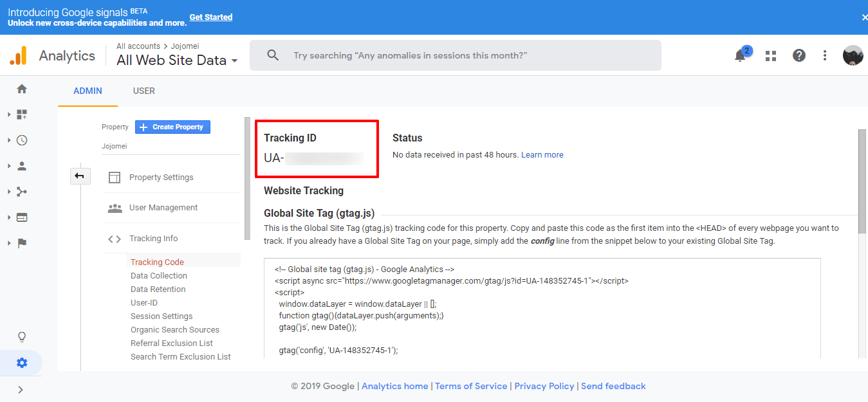Select User-ID menu item
This screenshot has width=868, height=402.
[x=144, y=302]
